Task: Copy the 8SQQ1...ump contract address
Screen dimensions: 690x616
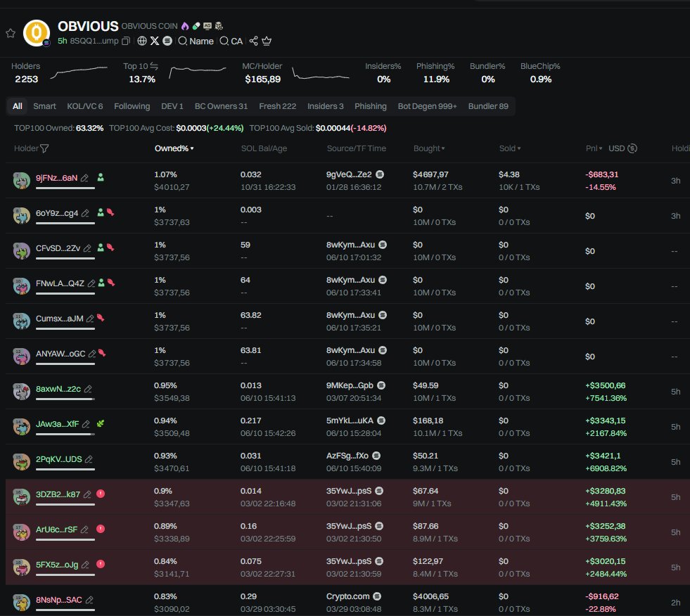Action: [x=126, y=41]
